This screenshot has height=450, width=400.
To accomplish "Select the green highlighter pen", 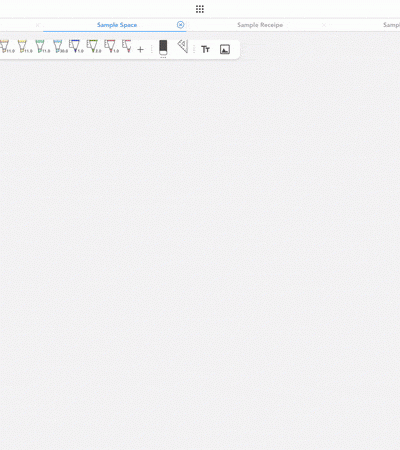I will coord(42,47).
